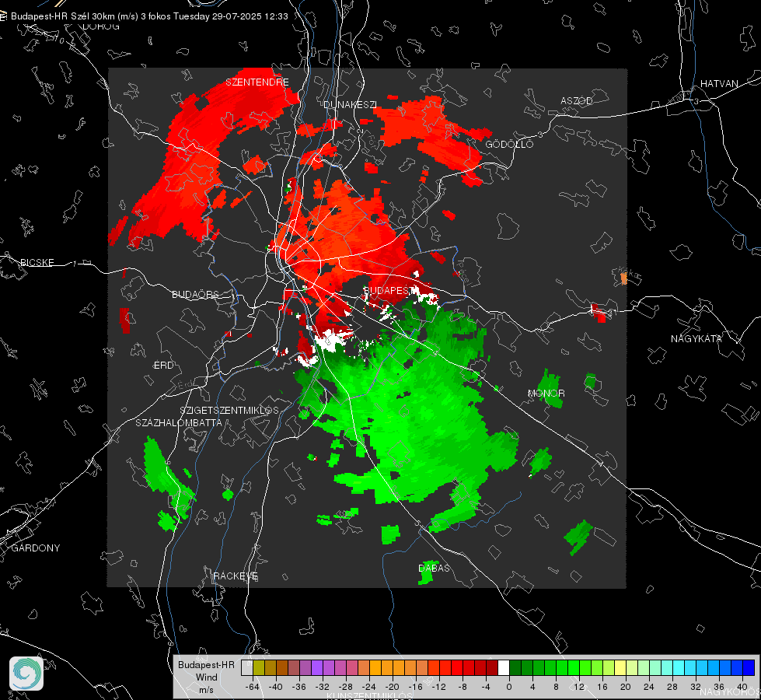
Task: Click the BUDAÖRS town label
Action: coord(196,294)
